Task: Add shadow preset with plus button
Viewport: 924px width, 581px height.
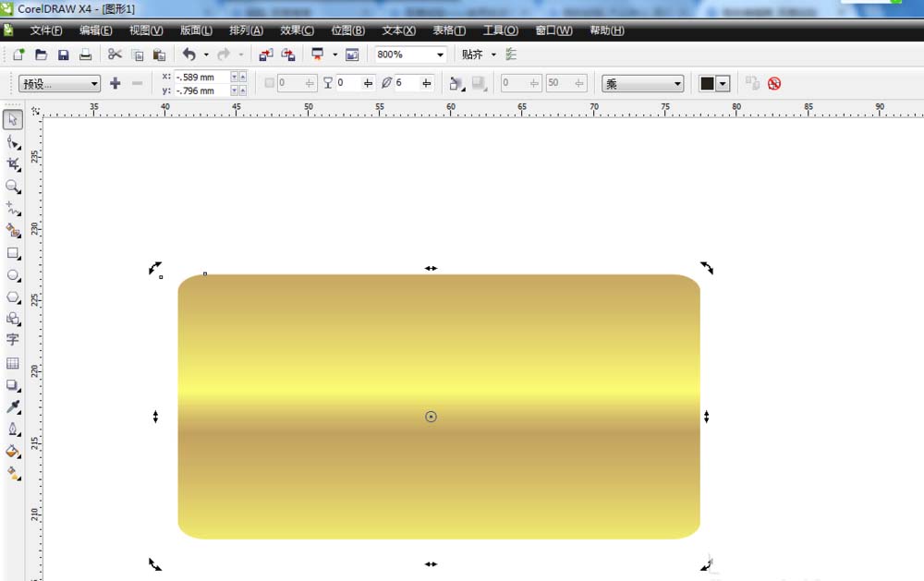Action: tap(115, 84)
